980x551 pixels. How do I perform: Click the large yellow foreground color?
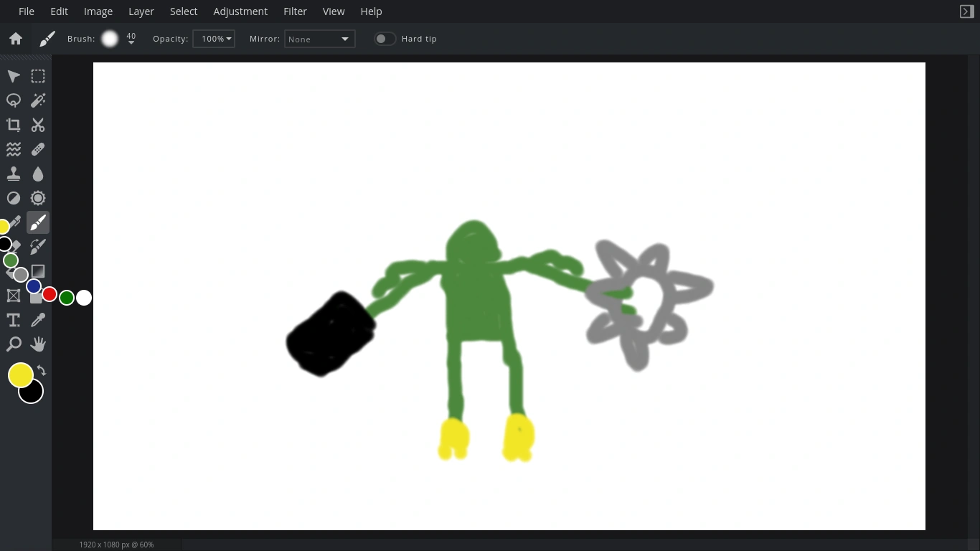21,375
